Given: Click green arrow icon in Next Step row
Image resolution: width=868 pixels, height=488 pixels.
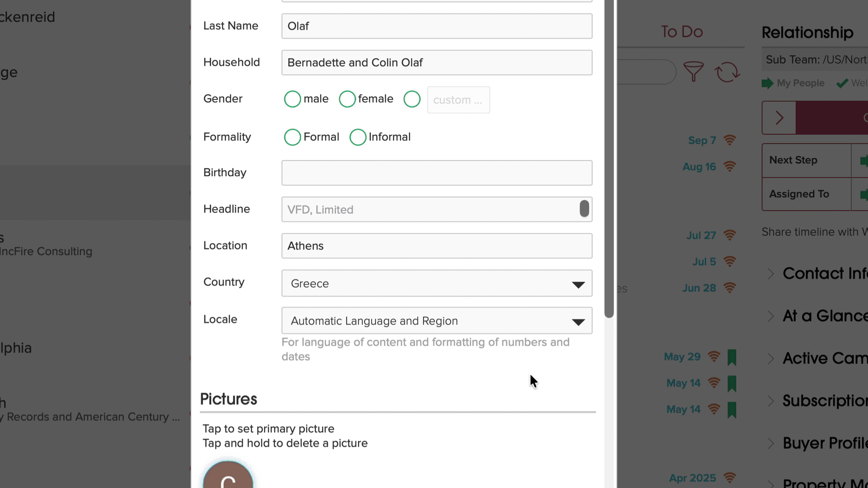Looking at the screenshot, I should (x=863, y=160).
